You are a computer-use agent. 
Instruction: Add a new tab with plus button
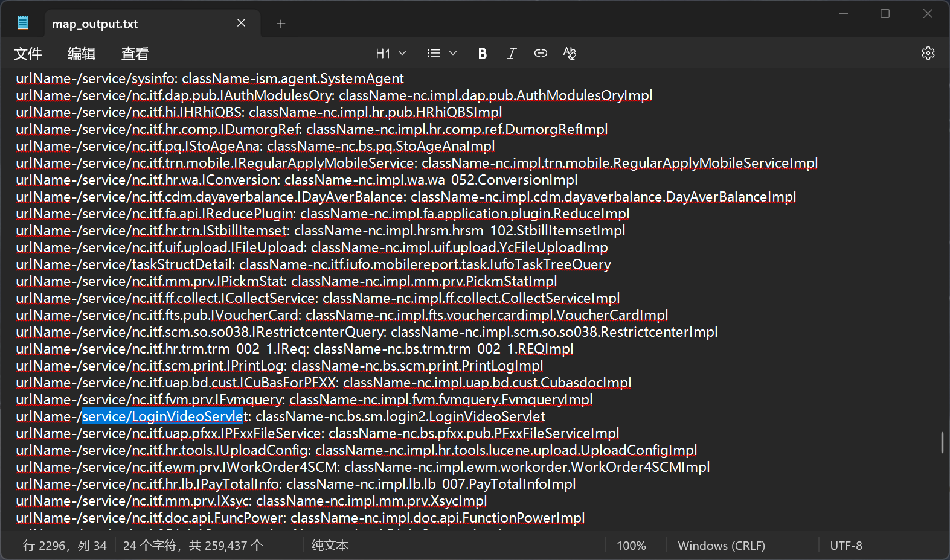pyautogui.click(x=281, y=24)
